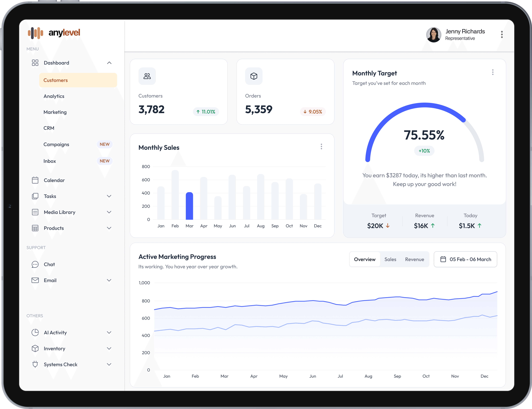
Task: Expand the Tasks submenu chevron
Action: tap(109, 196)
